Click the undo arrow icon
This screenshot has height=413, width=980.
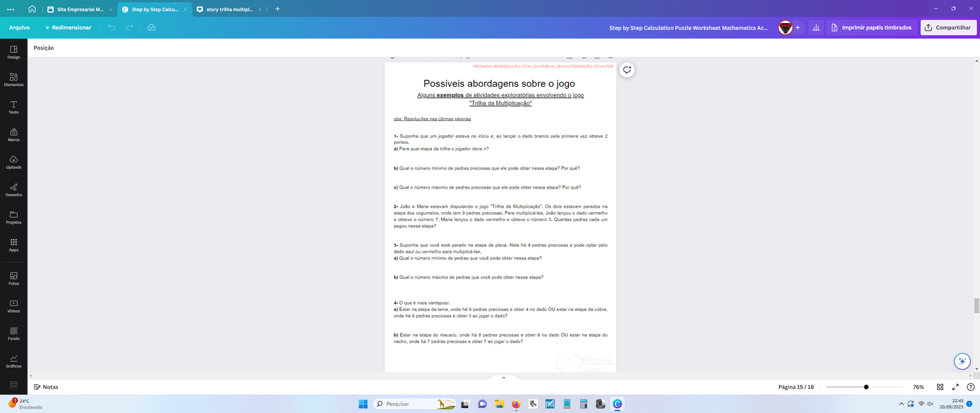pyautogui.click(x=112, y=27)
